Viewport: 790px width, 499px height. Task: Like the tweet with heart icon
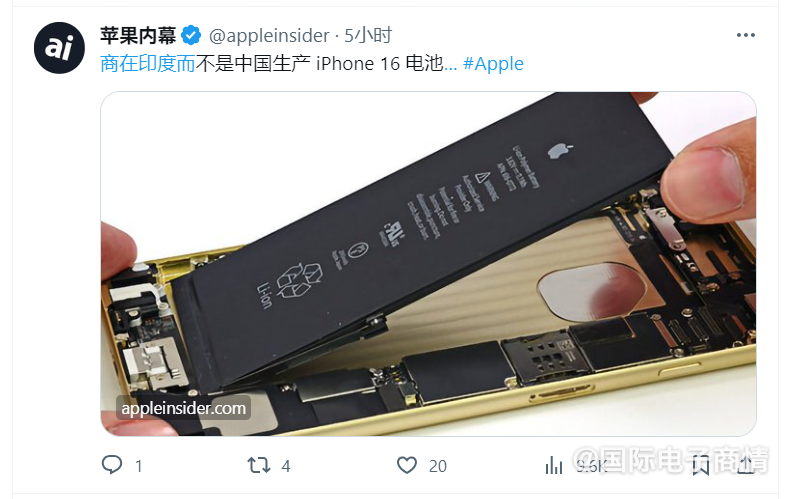pos(407,465)
